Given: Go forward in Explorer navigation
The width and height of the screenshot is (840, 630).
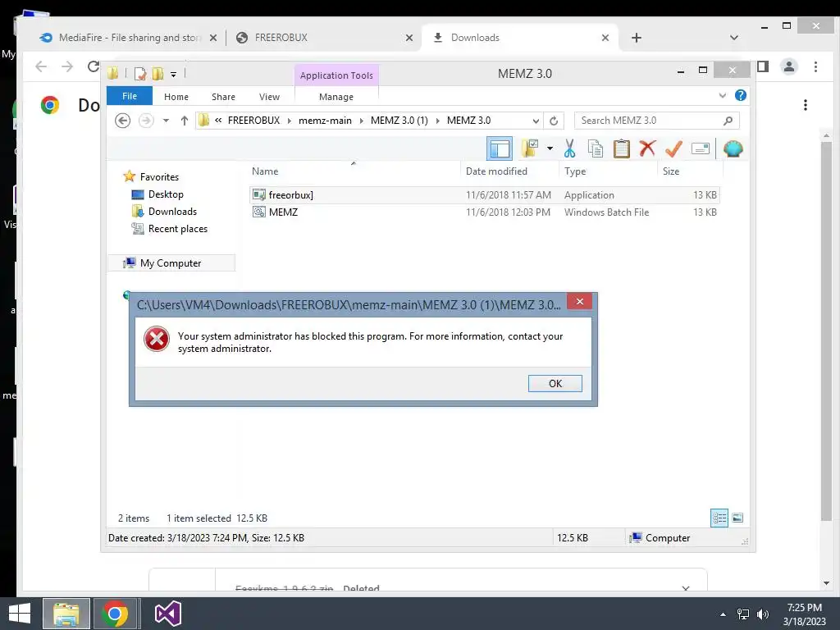Looking at the screenshot, I should point(146,121).
